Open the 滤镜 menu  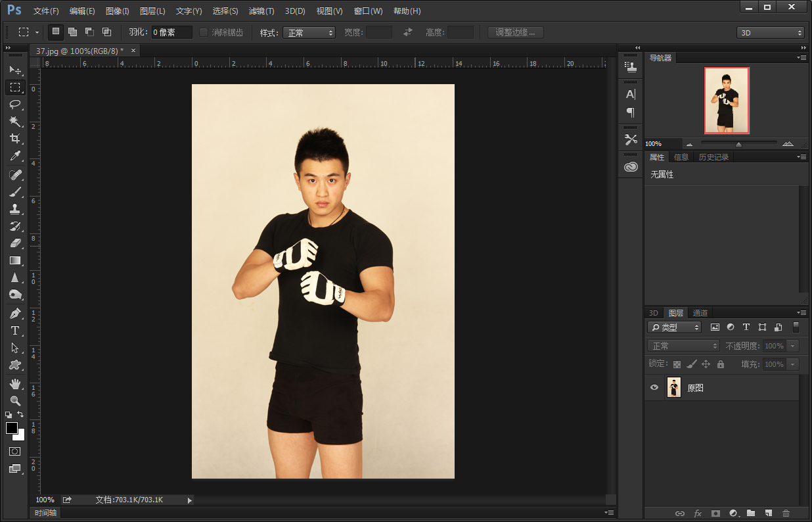click(x=260, y=11)
